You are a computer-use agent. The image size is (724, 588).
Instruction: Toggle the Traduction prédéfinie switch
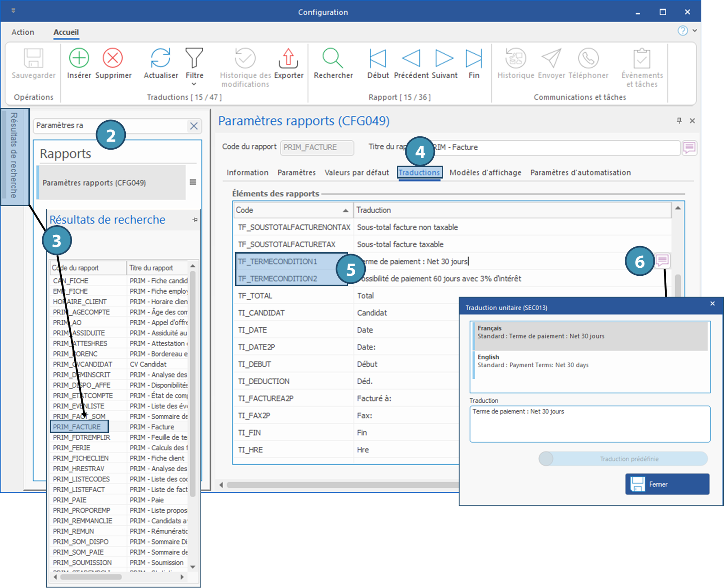tap(547, 459)
